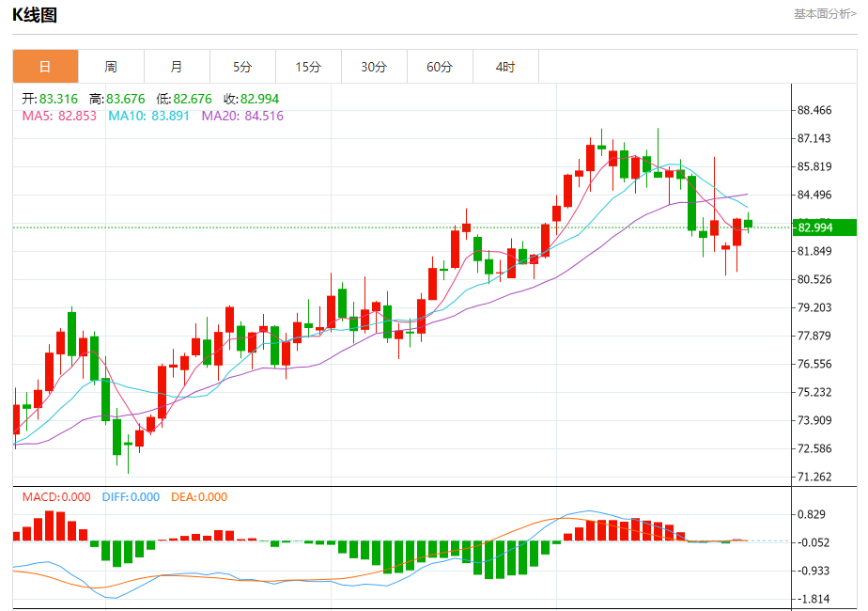
Task: Select the 日 daily chart tab
Action: pos(45,67)
